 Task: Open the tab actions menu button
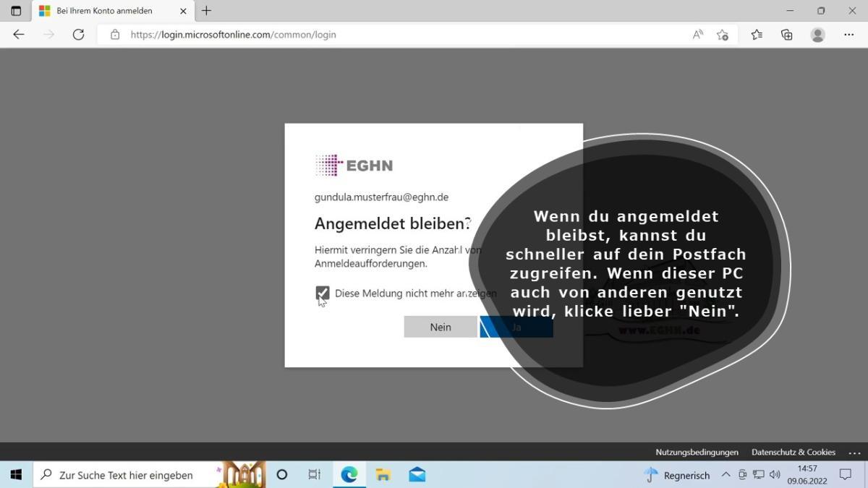click(x=16, y=11)
